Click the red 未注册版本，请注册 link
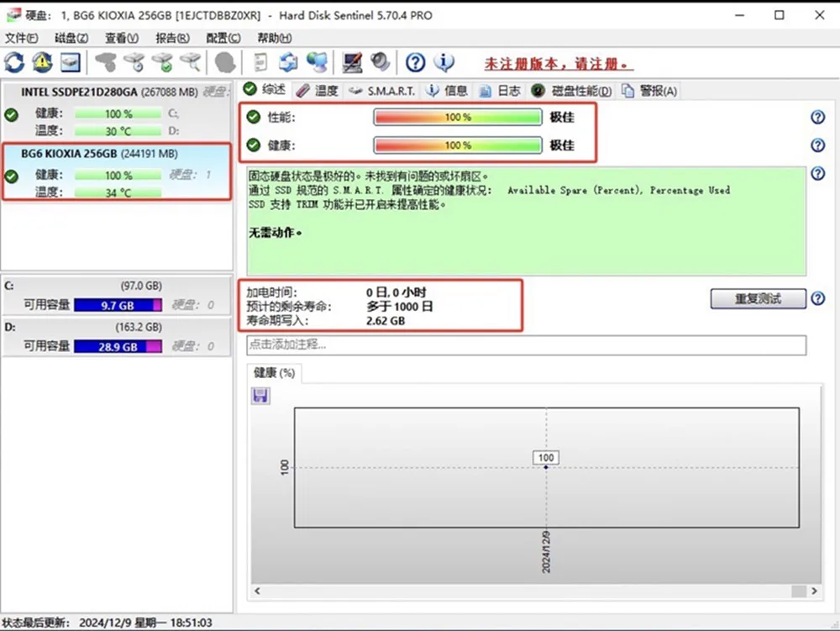This screenshot has width=840, height=631. coord(559,64)
